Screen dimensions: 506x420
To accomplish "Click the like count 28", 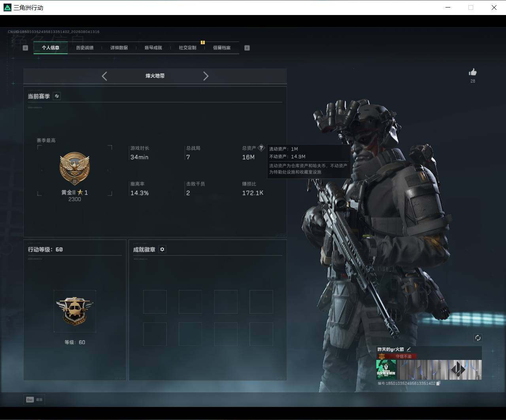I will point(473,81).
